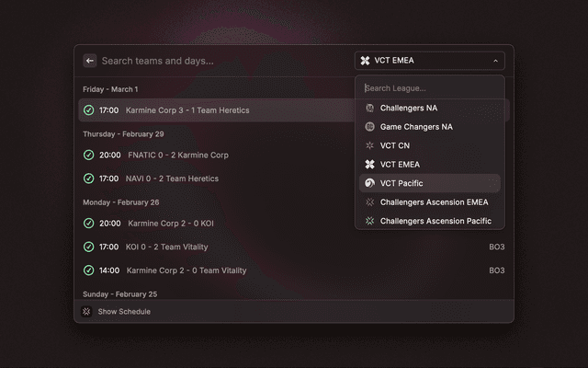Click the VCT Pacific logo icon
The height and width of the screenshot is (368, 588).
(x=370, y=183)
